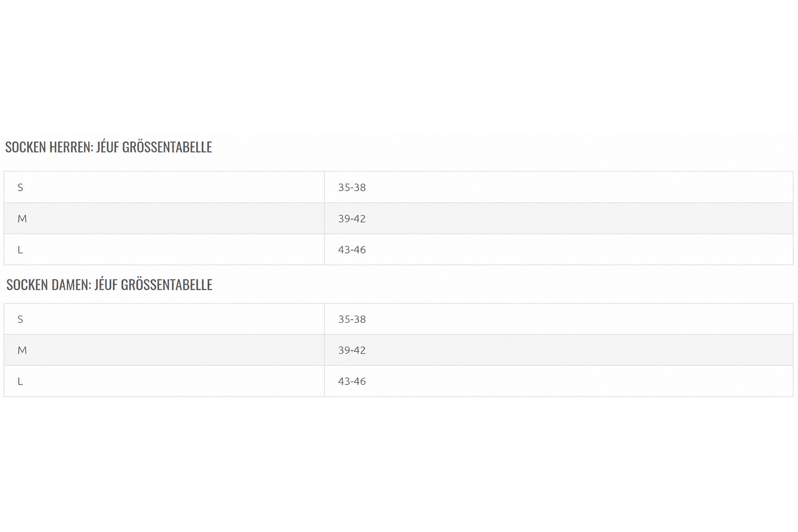Click 43-46 in Damen table
Viewport: 798px width, 532px height.
[352, 382]
